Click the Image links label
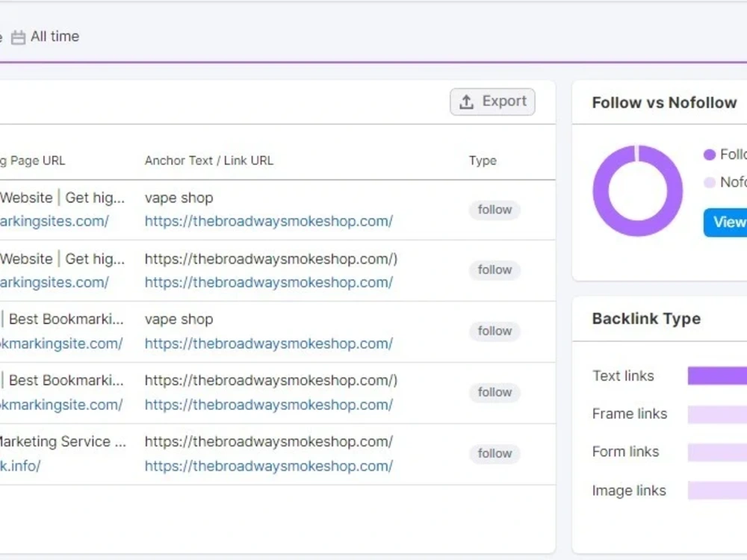The height and width of the screenshot is (560, 747). (x=629, y=491)
